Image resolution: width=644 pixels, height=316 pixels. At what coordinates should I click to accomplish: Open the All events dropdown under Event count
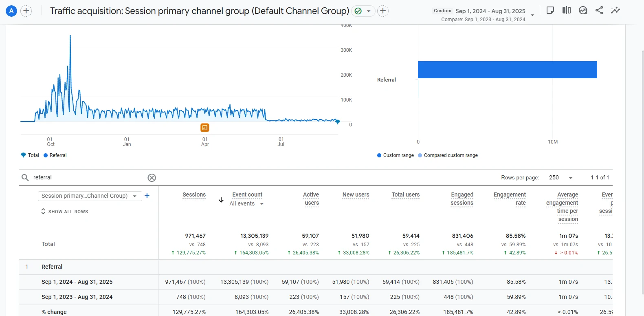click(246, 204)
